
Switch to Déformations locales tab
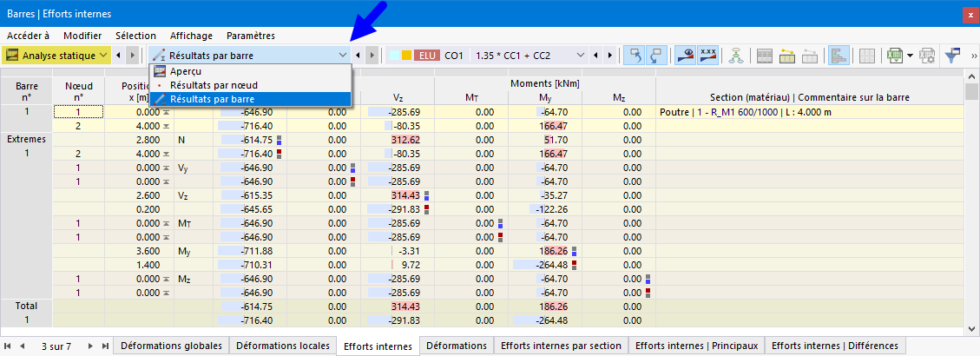(x=282, y=346)
